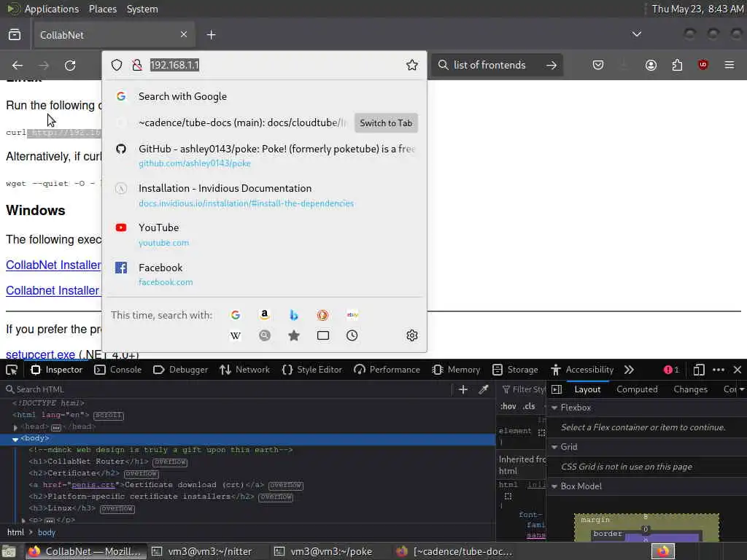
Task: Open the Firefox View icon
Action: click(15, 35)
